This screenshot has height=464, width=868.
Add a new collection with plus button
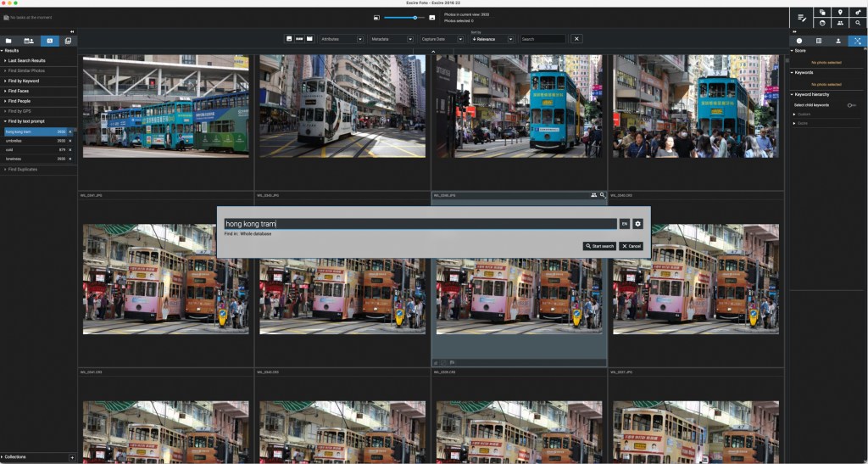(72, 457)
